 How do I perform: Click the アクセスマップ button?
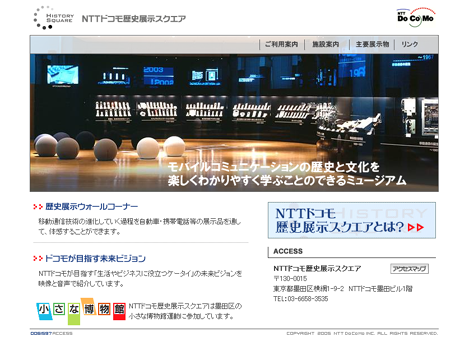(409, 269)
